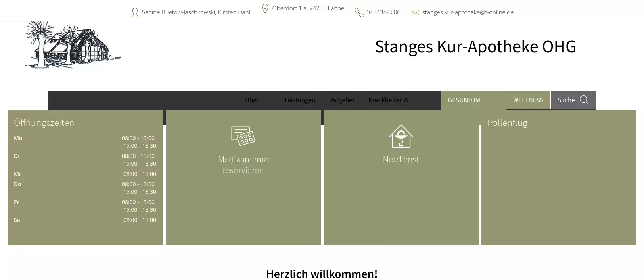Click the Pollenflug panel heading
Screen dimensions: 644x278
coord(507,123)
